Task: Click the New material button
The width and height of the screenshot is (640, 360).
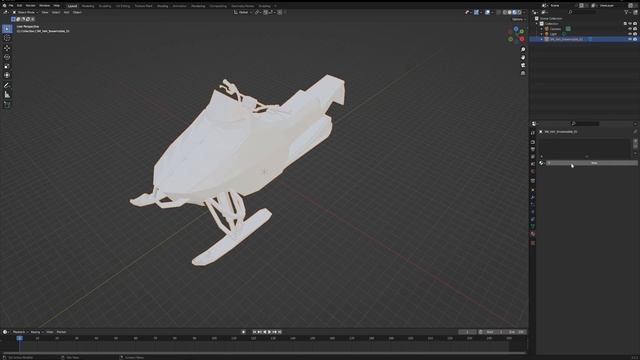Action: (x=591, y=163)
